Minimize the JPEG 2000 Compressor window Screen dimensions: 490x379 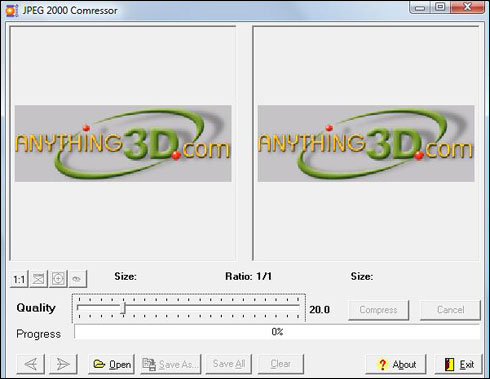coord(420,7)
